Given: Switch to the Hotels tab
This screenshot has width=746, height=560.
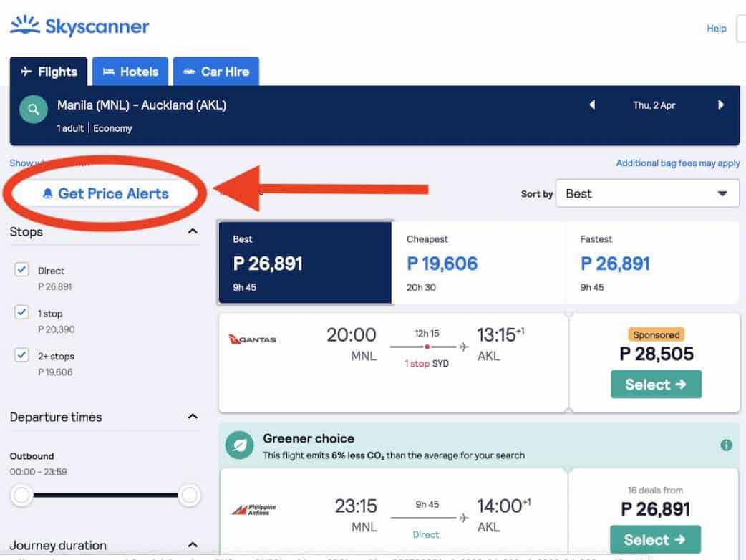Looking at the screenshot, I should click(x=130, y=72).
